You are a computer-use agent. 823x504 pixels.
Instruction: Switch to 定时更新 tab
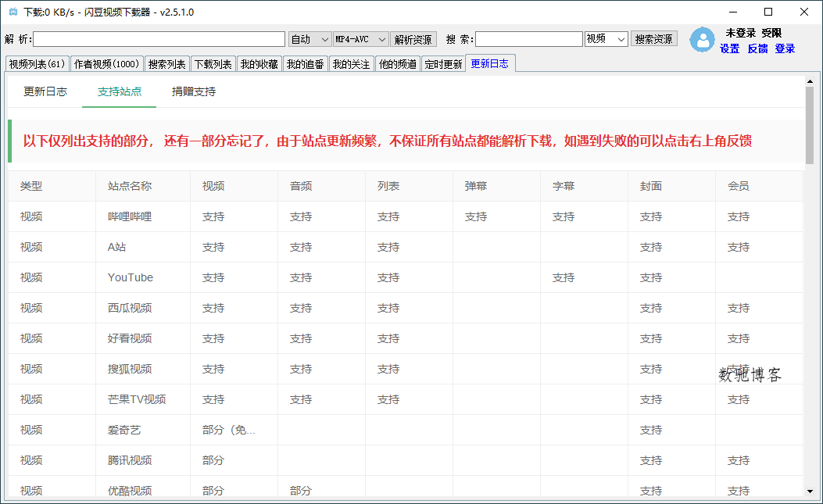(443, 64)
